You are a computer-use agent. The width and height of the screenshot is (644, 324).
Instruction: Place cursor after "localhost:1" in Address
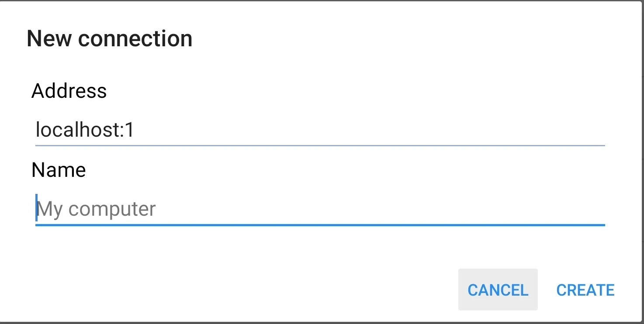point(135,130)
